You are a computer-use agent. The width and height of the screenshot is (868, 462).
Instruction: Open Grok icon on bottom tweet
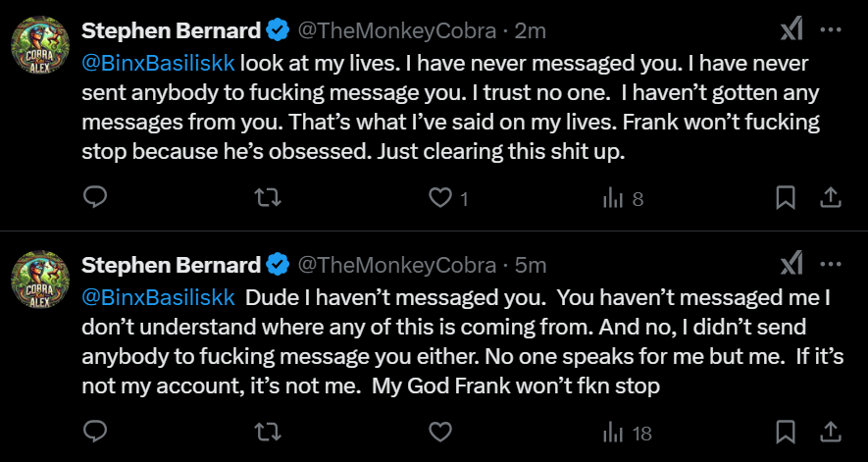(791, 264)
